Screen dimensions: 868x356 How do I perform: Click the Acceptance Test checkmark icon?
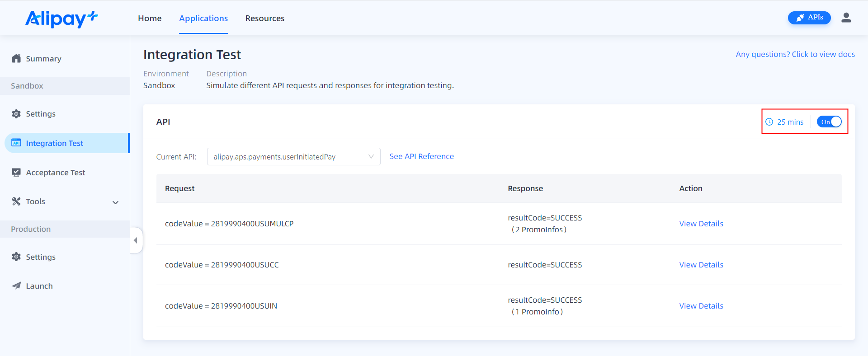pyautogui.click(x=16, y=173)
